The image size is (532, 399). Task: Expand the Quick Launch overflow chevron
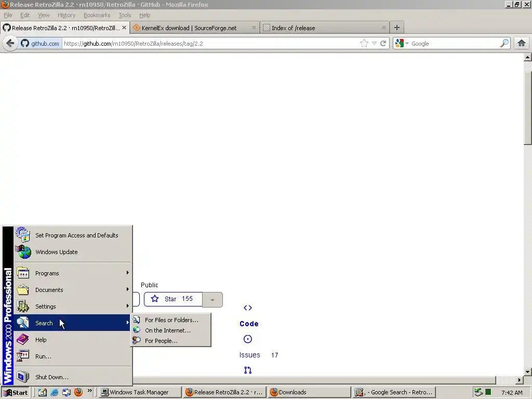pyautogui.click(x=89, y=391)
